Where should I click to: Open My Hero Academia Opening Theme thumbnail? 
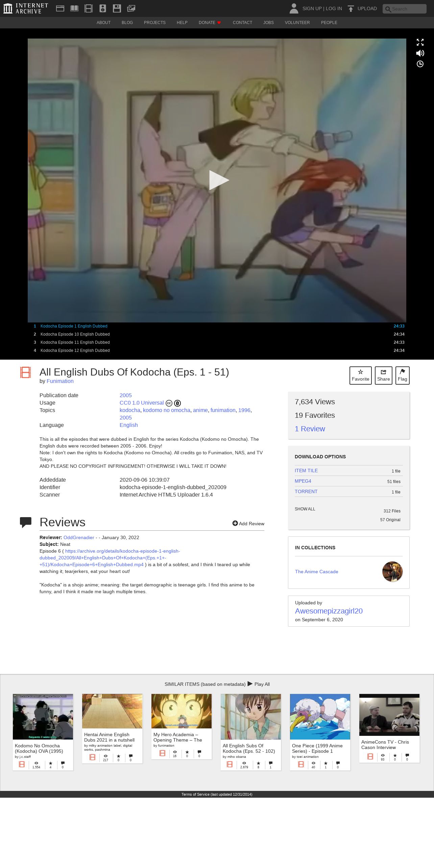click(182, 711)
